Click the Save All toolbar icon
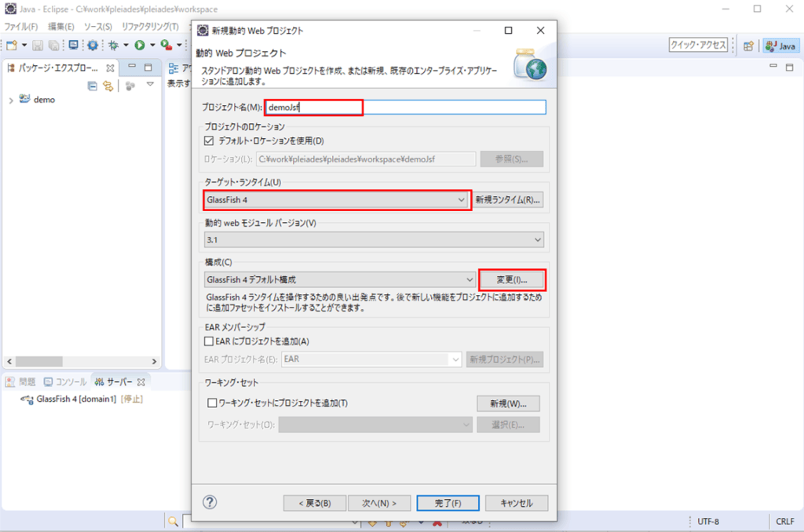 [x=53, y=46]
